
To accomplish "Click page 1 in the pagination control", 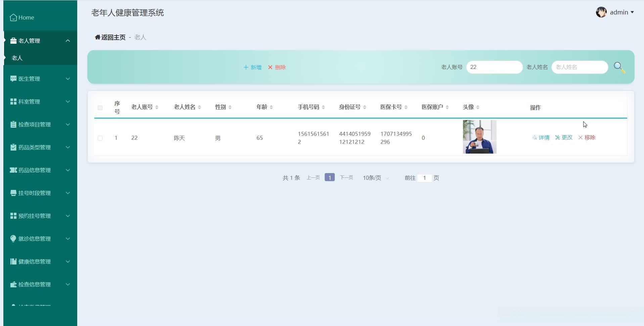I will (x=329, y=177).
